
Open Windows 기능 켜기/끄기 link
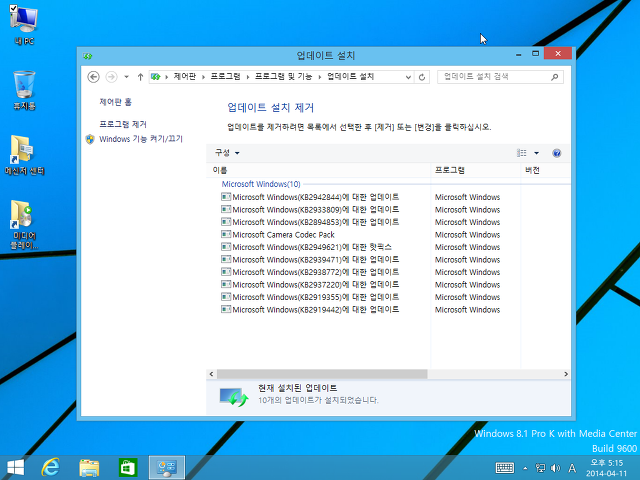click(x=141, y=139)
